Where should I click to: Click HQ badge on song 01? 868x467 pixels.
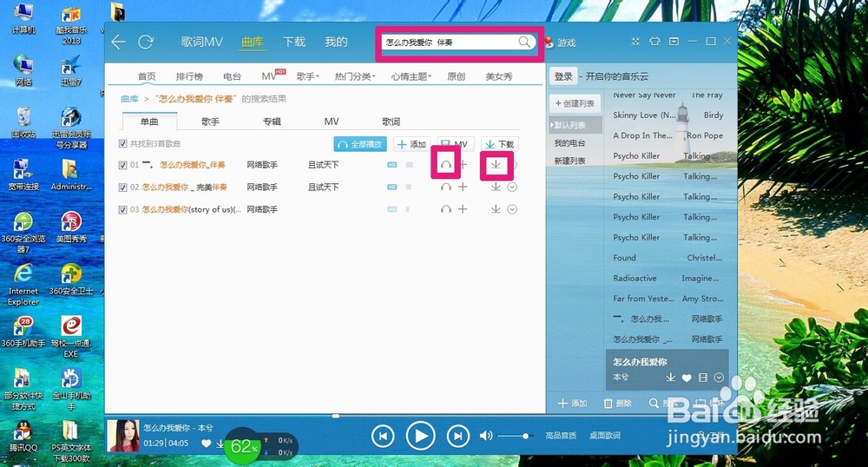(x=392, y=165)
